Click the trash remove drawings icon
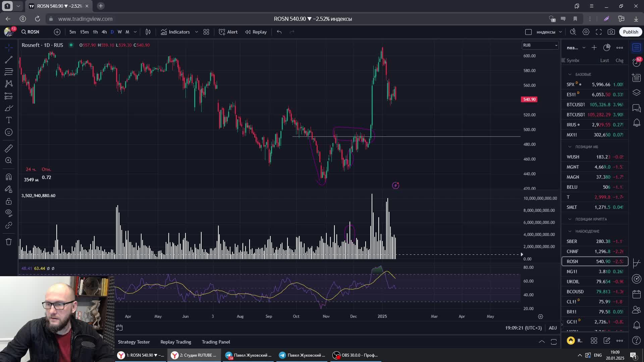Screen dimensions: 644x362 [9, 242]
